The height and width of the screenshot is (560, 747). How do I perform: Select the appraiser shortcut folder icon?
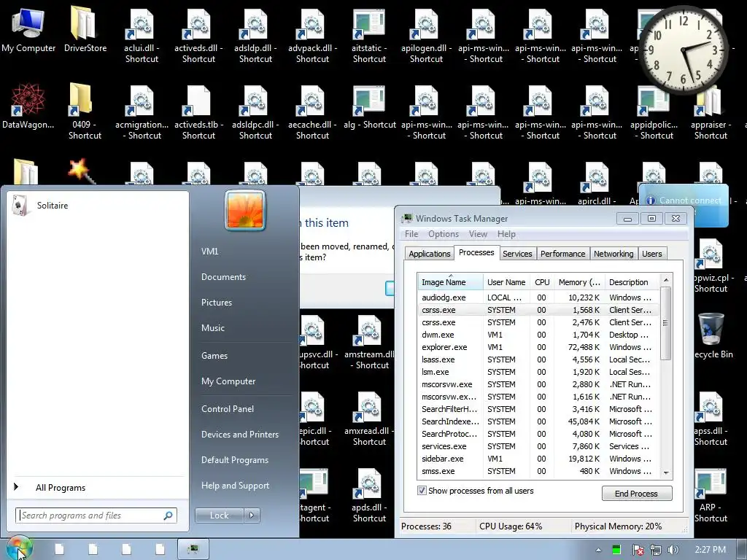(711, 112)
